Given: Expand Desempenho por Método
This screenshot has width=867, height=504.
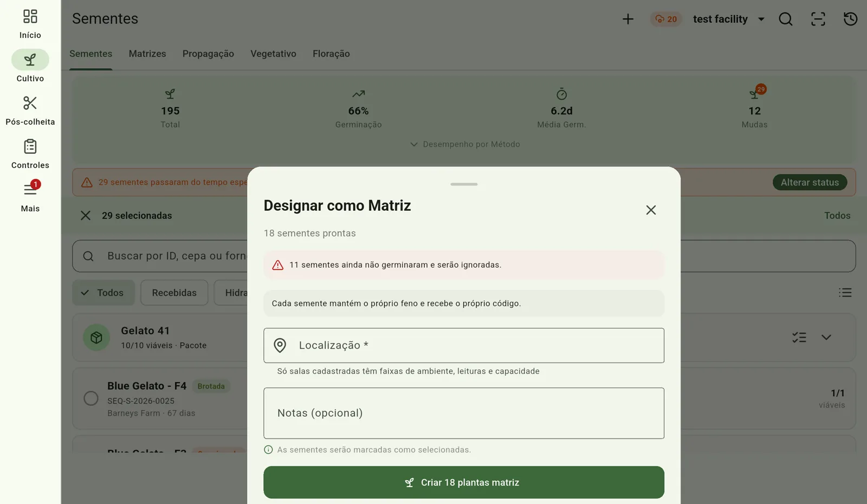Looking at the screenshot, I should pos(465,144).
